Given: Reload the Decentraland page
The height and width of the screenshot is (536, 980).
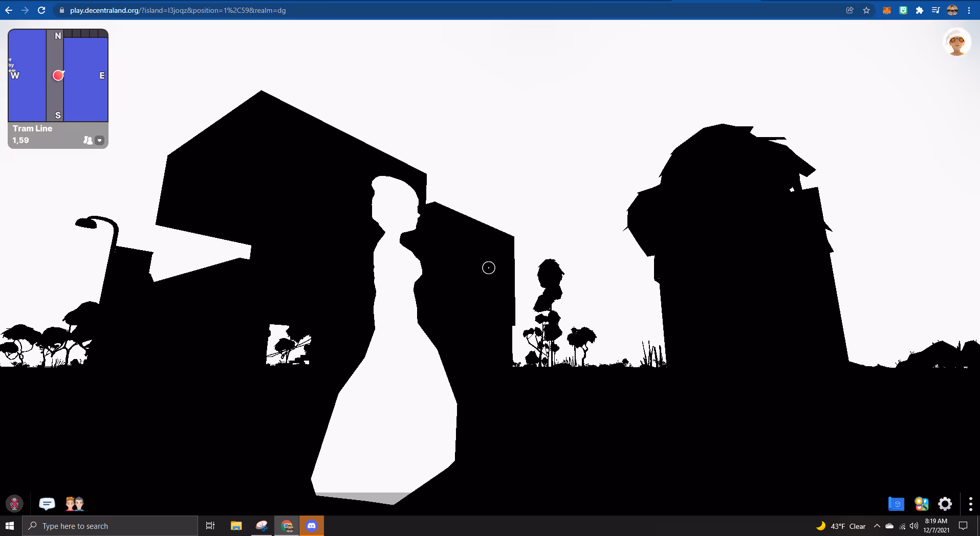Looking at the screenshot, I should (41, 10).
